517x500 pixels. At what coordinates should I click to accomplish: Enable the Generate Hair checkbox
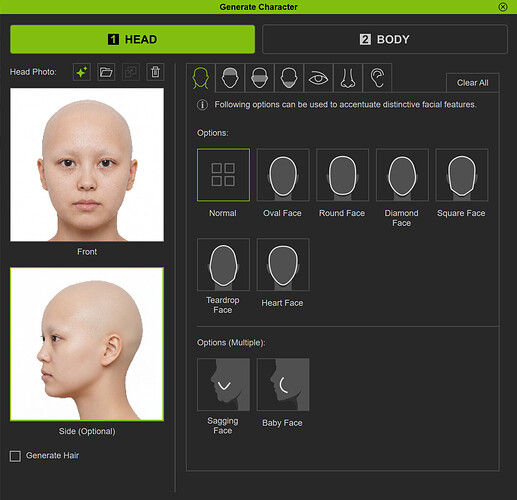tap(15, 456)
